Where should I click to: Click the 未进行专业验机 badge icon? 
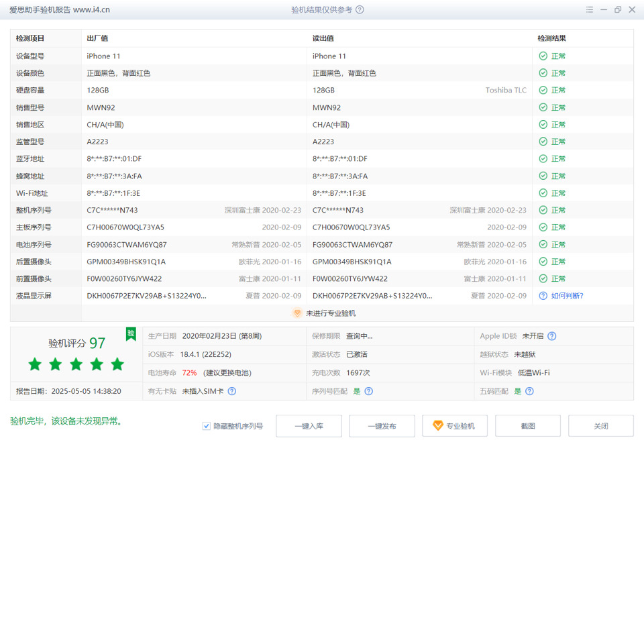pos(297,313)
